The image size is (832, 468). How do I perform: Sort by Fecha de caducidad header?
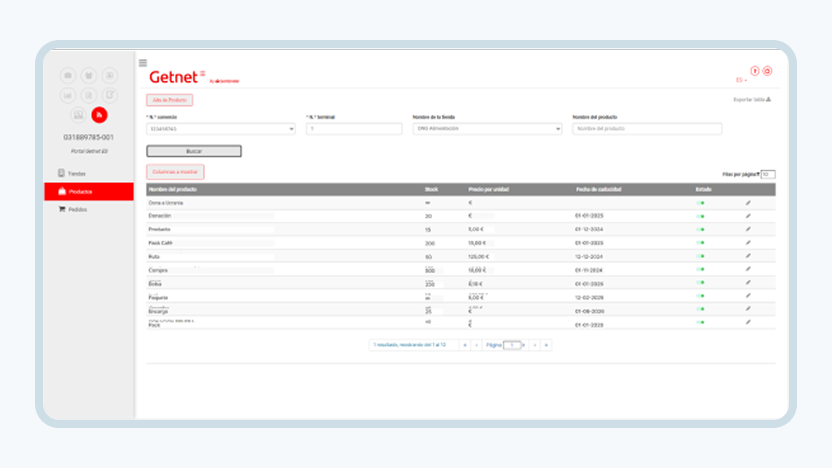tap(599, 189)
